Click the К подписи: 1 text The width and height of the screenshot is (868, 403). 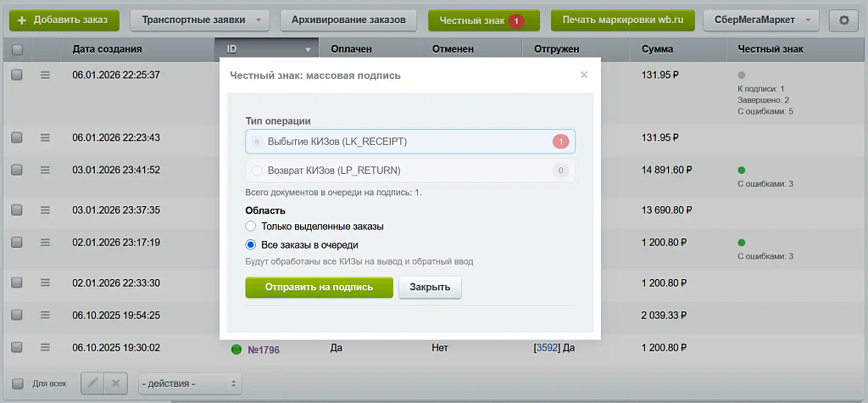pyautogui.click(x=761, y=89)
